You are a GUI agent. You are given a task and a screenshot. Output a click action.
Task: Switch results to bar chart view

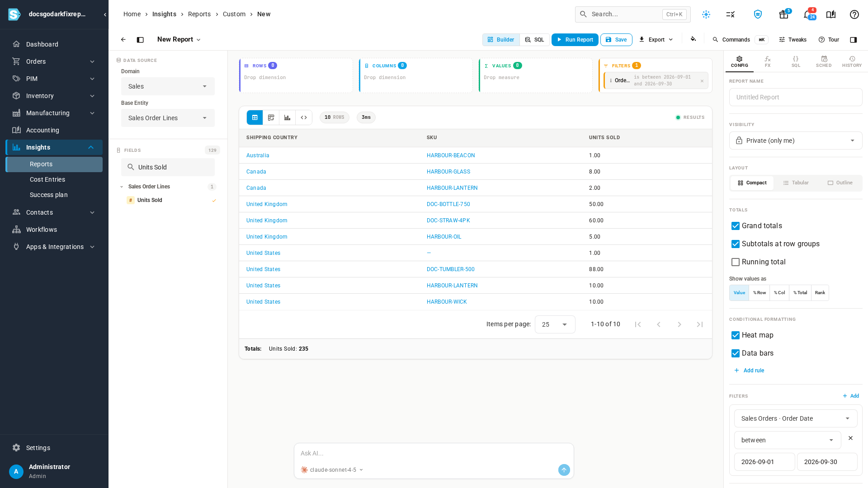click(288, 117)
